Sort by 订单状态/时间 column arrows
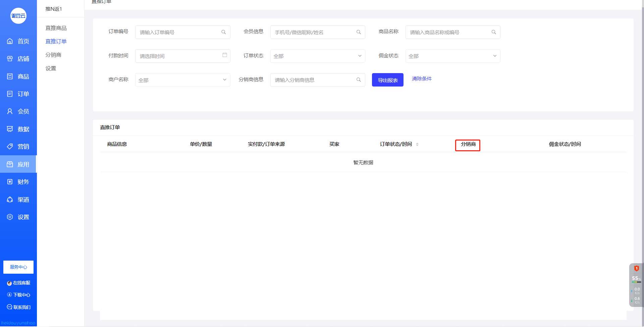The width and height of the screenshot is (644, 327). click(x=417, y=144)
